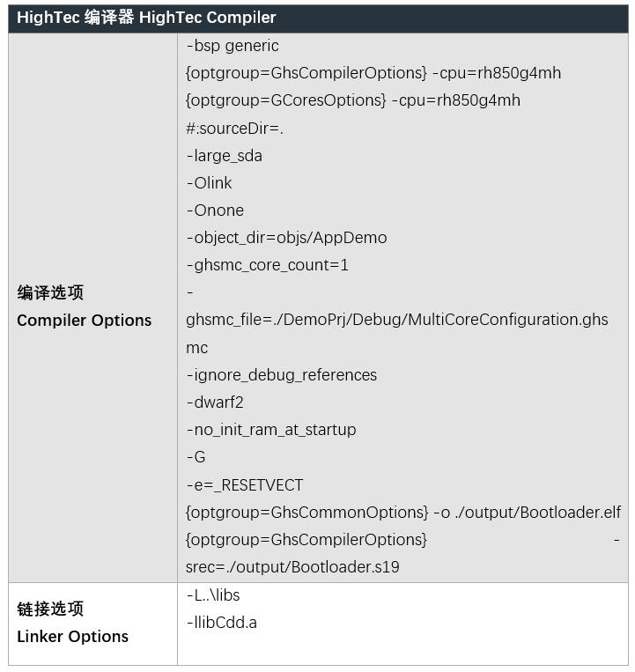Click the -ghsmc_core_count=1 option

tap(268, 266)
